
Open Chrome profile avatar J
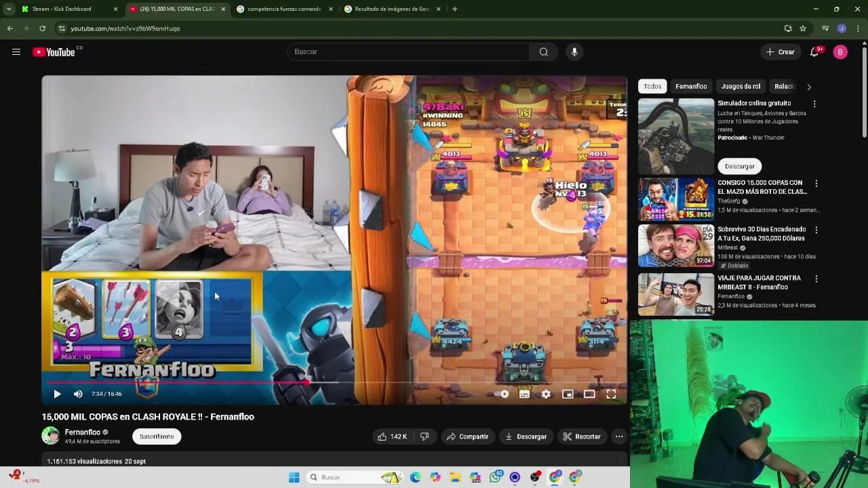(842, 28)
